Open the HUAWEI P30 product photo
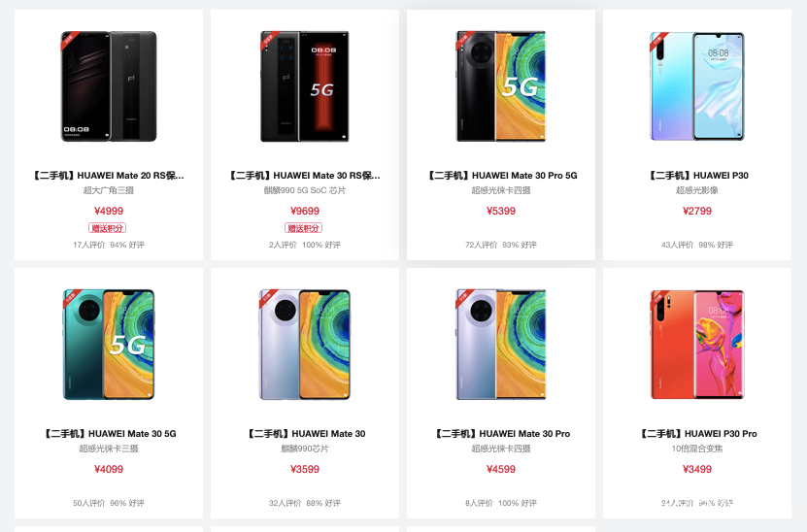This screenshot has height=532, width=807. [x=697, y=86]
